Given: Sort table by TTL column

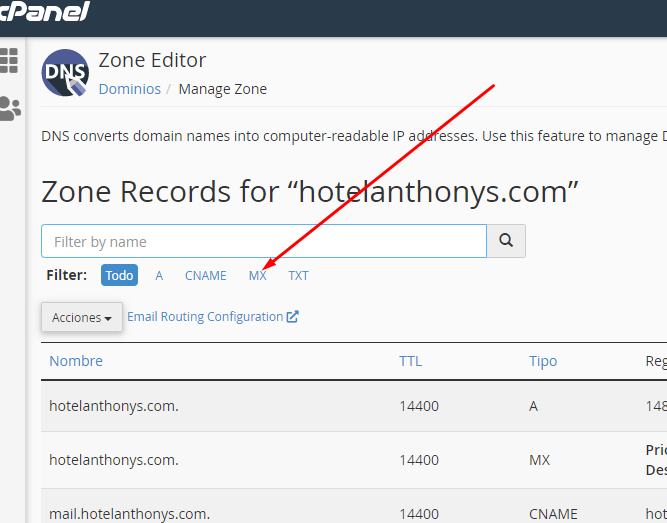Looking at the screenshot, I should point(410,361).
